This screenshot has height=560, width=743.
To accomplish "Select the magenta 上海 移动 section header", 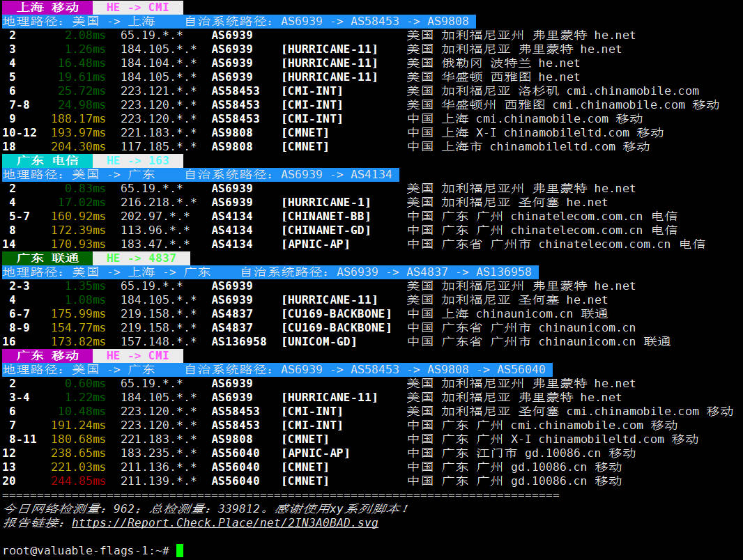I will coord(47,7).
